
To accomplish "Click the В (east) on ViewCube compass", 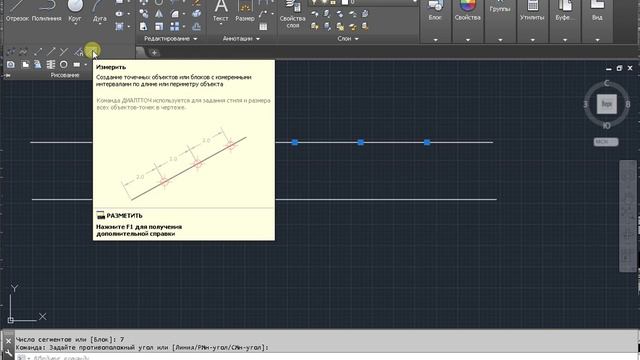I will pos(627,104).
